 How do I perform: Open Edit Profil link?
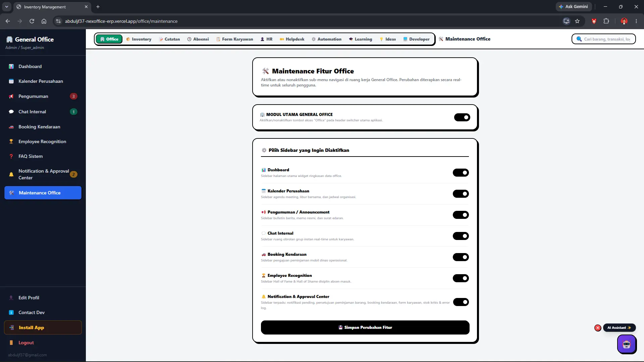pyautogui.click(x=43, y=298)
